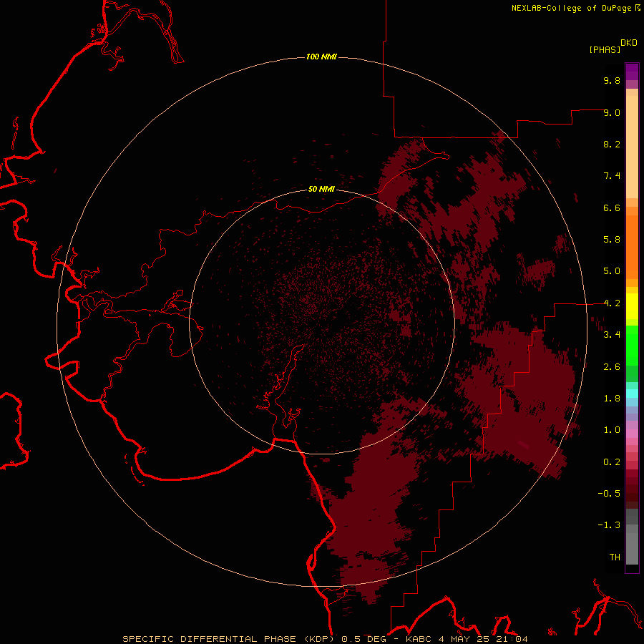Pick the bright green band on color bar
This screenshot has width=644, height=644.
pyautogui.click(x=632, y=346)
